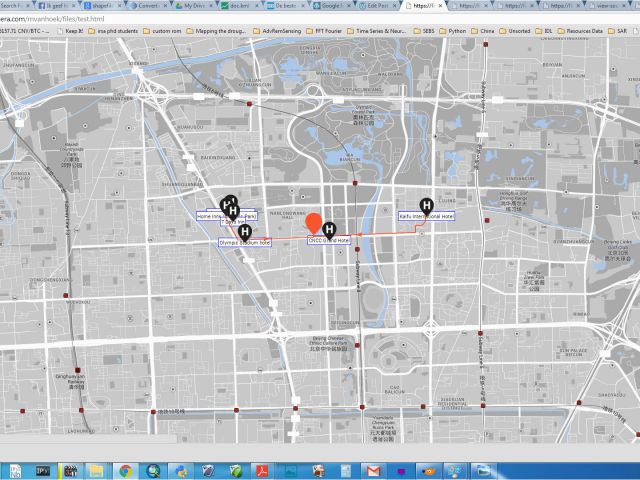Switch to the Google browser tab
This screenshot has height=480, width=640.
click(331, 6)
